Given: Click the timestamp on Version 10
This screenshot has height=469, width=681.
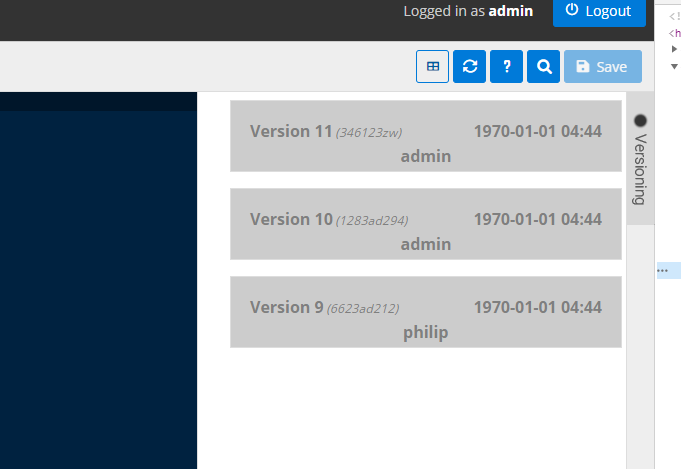Looking at the screenshot, I should click(537, 219).
